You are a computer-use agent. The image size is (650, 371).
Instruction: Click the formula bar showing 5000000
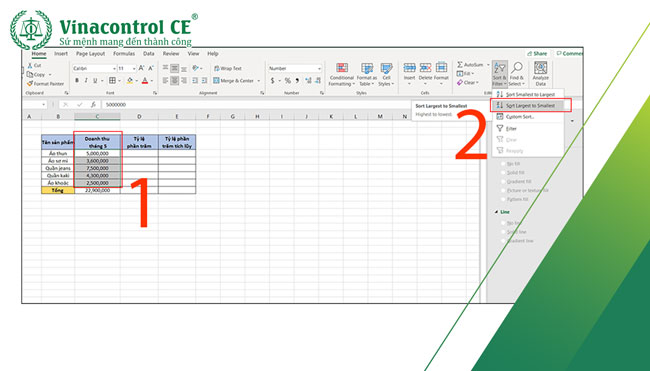[x=256, y=105]
